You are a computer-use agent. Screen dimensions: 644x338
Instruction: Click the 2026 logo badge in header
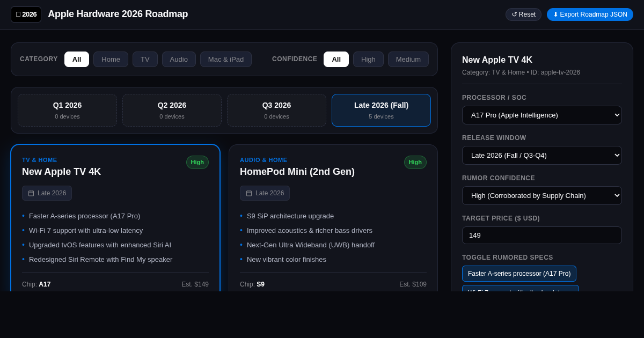pos(26,14)
